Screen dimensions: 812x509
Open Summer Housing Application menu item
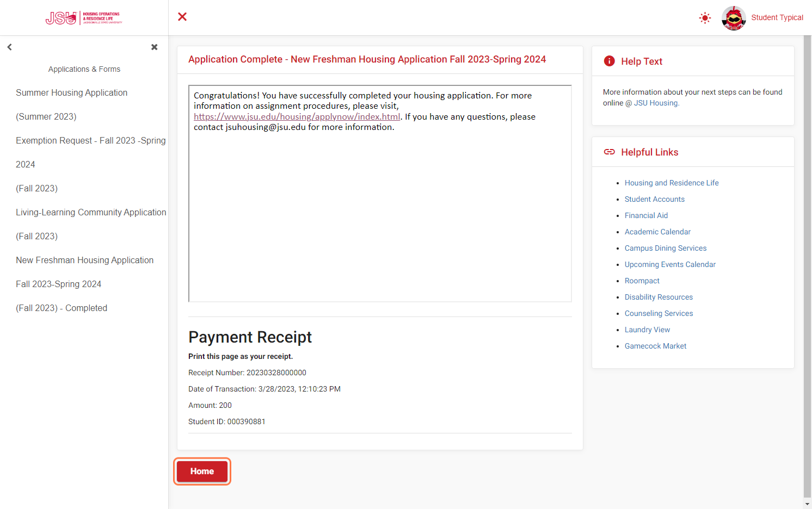(x=72, y=104)
